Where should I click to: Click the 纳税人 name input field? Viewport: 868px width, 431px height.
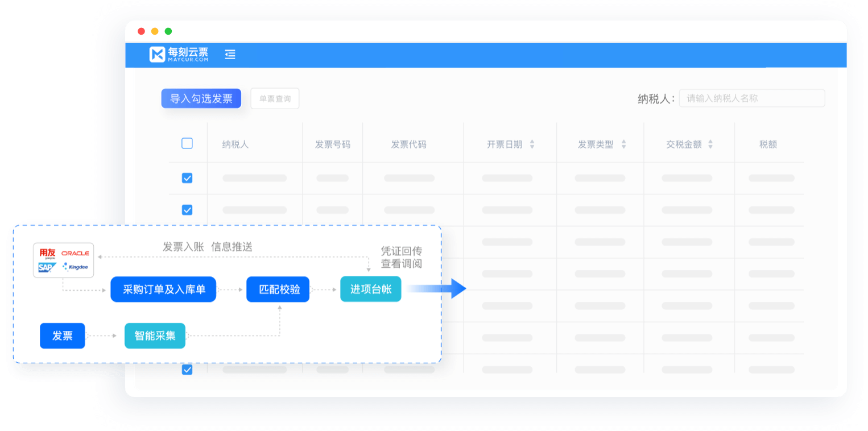pyautogui.click(x=751, y=98)
